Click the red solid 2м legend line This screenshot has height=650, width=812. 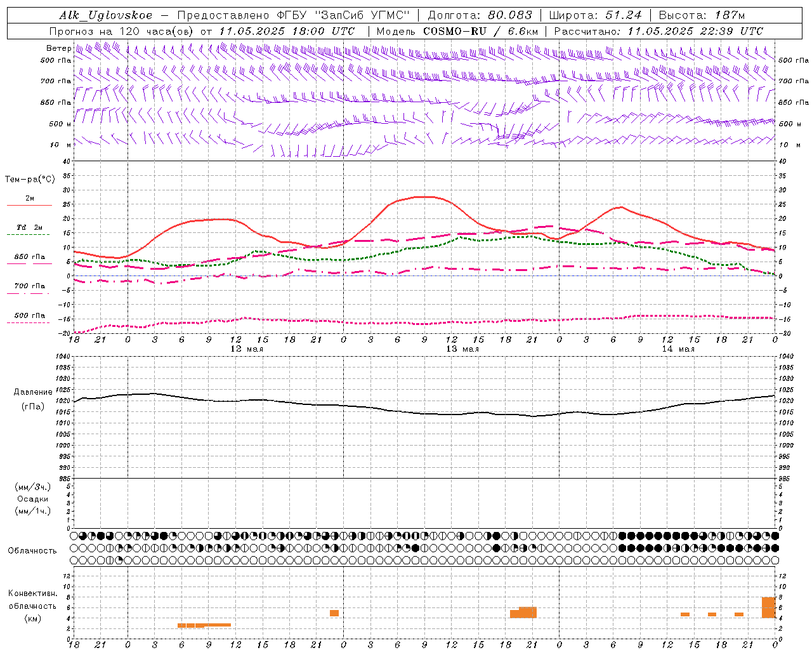coord(29,205)
